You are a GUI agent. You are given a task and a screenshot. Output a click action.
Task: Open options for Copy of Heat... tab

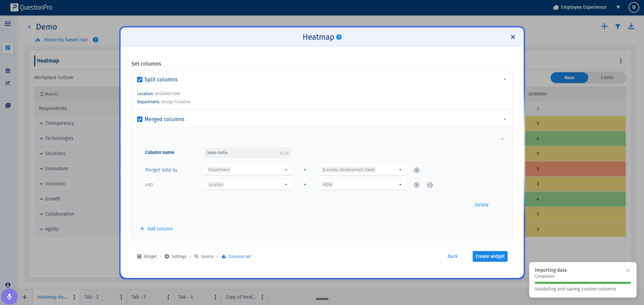[x=262, y=297]
